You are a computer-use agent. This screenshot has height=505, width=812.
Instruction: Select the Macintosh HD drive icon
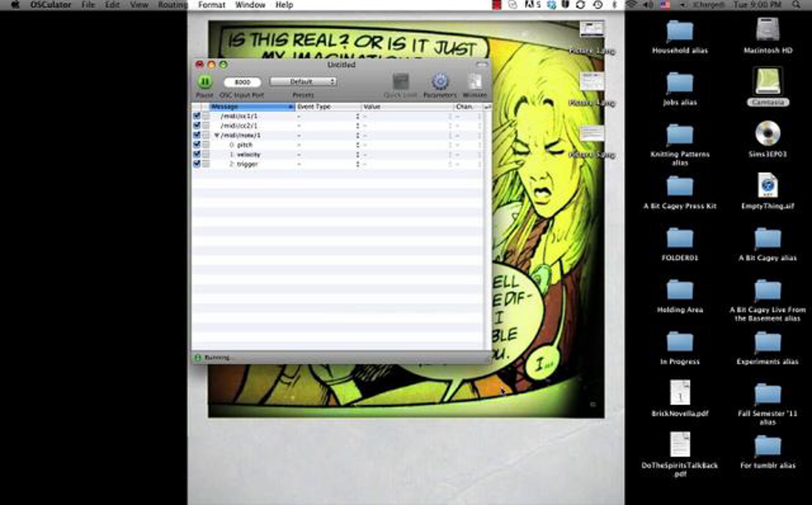point(768,30)
